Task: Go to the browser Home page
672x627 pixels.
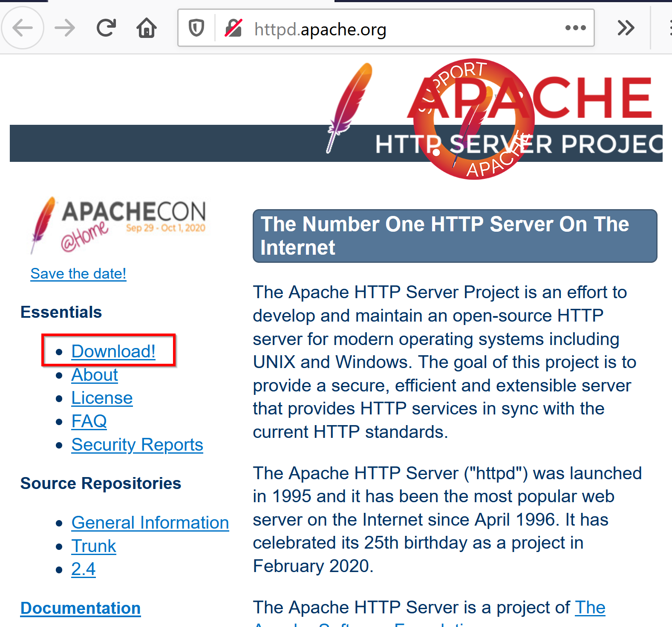Action: [147, 28]
